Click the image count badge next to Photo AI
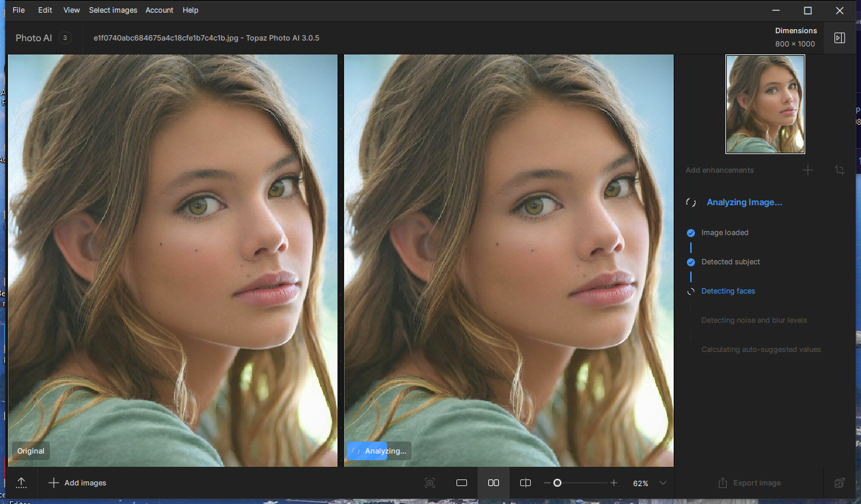Screen dimensions: 861x504 click(x=64, y=38)
